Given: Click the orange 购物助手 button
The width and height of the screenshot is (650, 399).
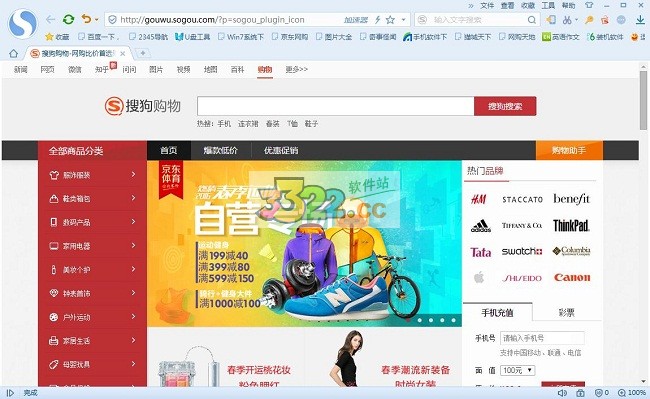Looking at the screenshot, I should (x=569, y=150).
